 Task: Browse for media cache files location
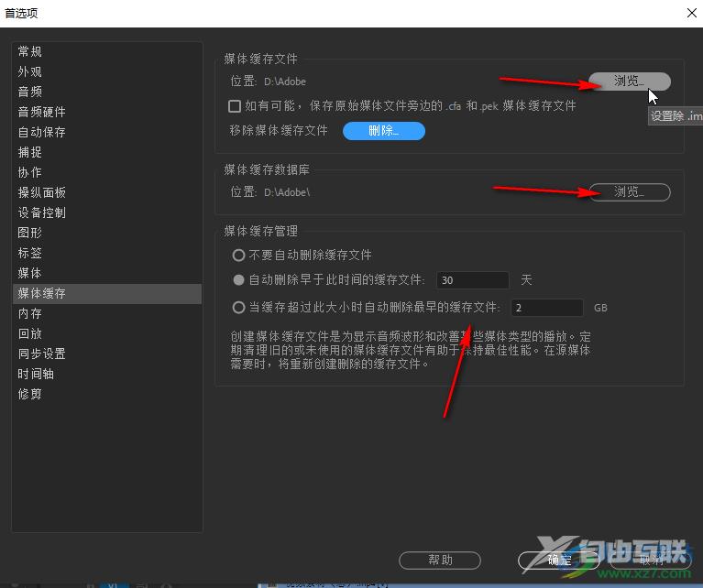(630, 82)
